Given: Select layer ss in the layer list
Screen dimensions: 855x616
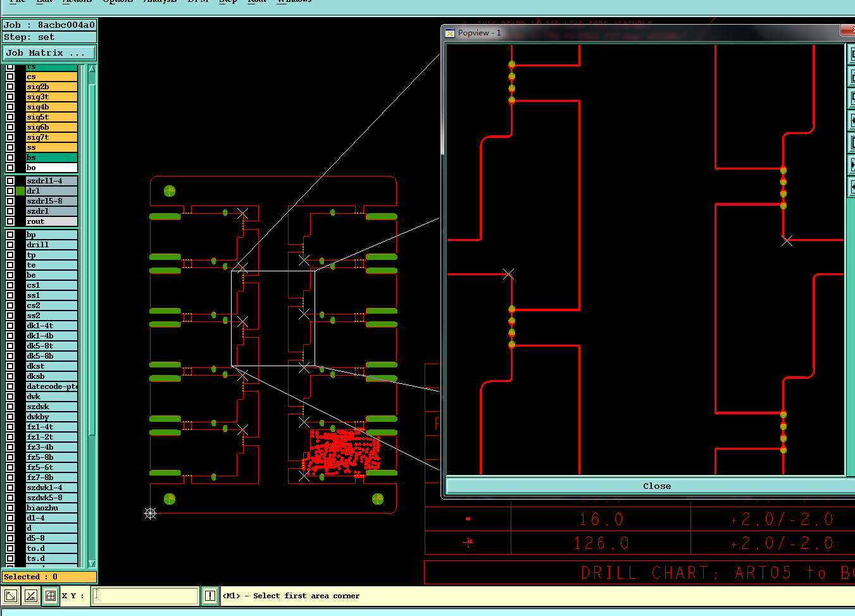Looking at the screenshot, I should (x=51, y=147).
